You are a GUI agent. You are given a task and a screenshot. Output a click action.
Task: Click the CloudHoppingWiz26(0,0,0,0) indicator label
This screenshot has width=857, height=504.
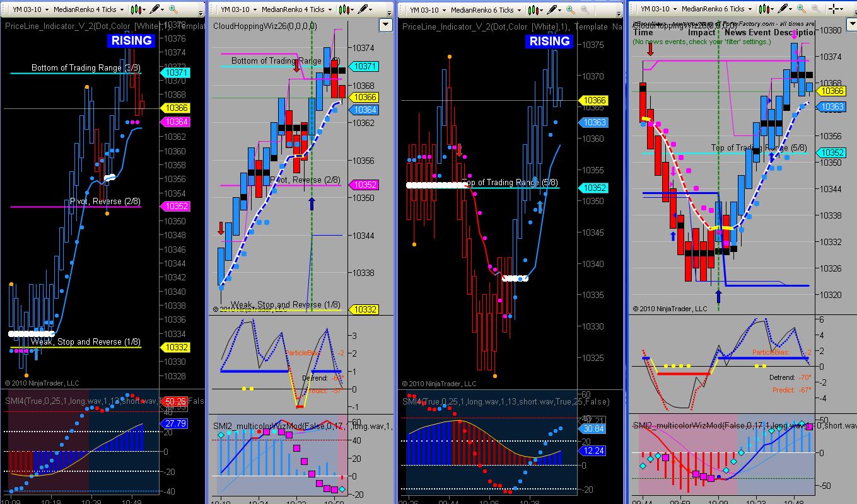point(265,25)
